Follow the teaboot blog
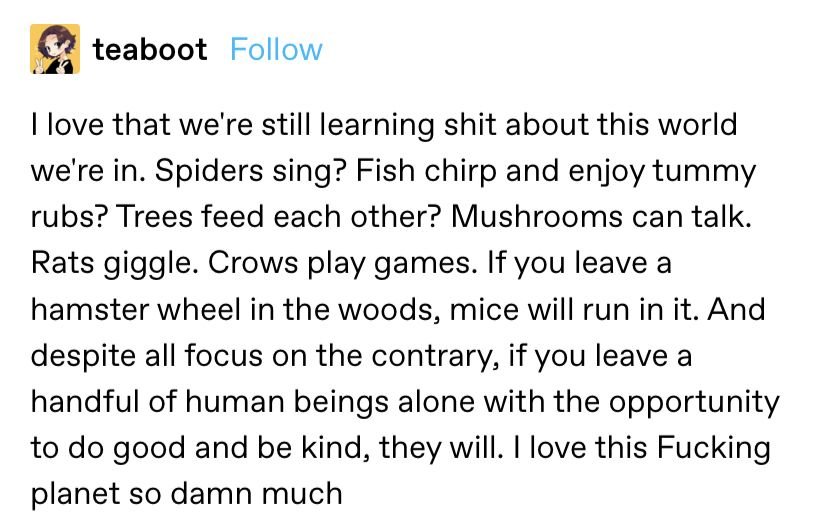The image size is (828, 532). [276, 49]
